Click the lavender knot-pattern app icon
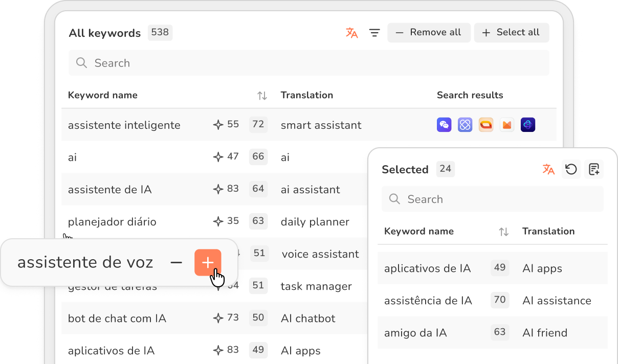Viewport: 618px width, 364px height. point(465,124)
